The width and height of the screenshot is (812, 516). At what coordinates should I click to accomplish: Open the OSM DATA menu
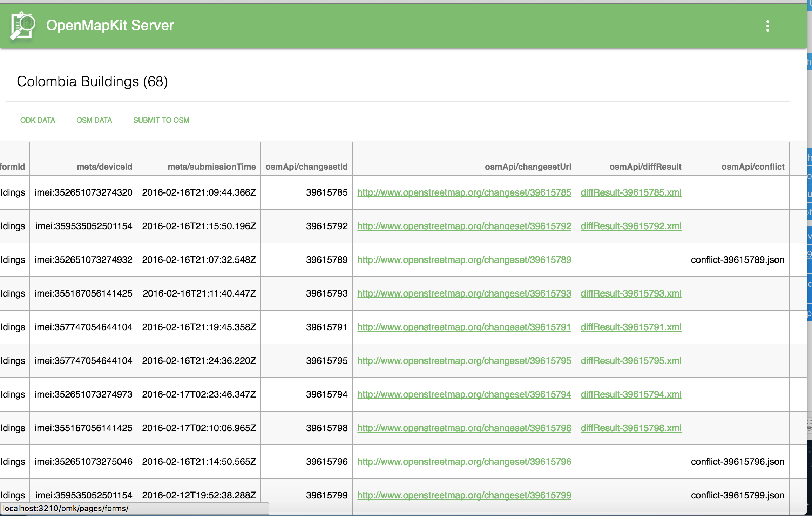[x=94, y=120]
